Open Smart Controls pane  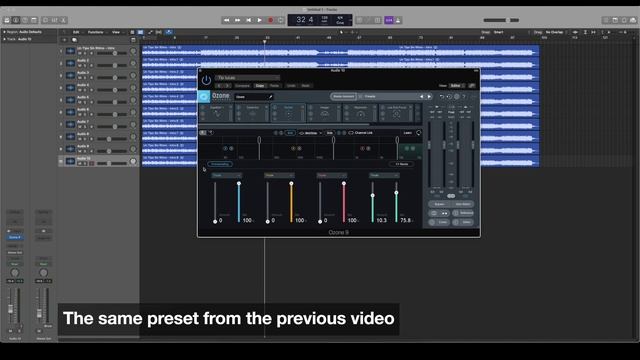click(x=45, y=20)
